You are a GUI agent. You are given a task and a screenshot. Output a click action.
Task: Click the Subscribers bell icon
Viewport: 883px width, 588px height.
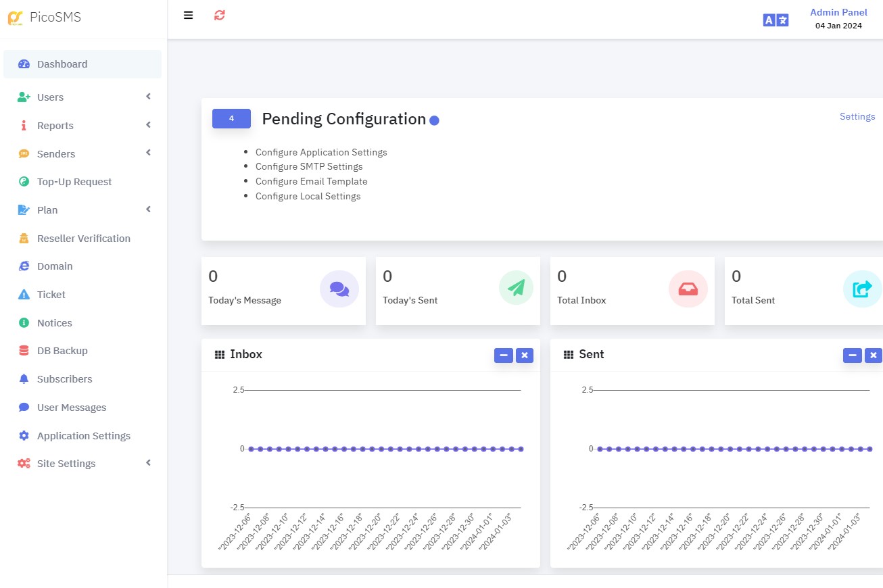click(24, 379)
